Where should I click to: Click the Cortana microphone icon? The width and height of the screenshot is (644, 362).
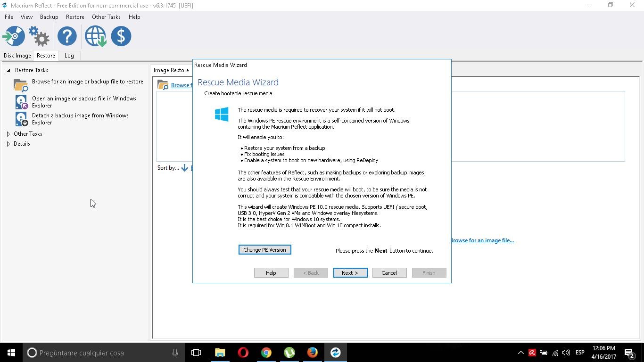175,353
